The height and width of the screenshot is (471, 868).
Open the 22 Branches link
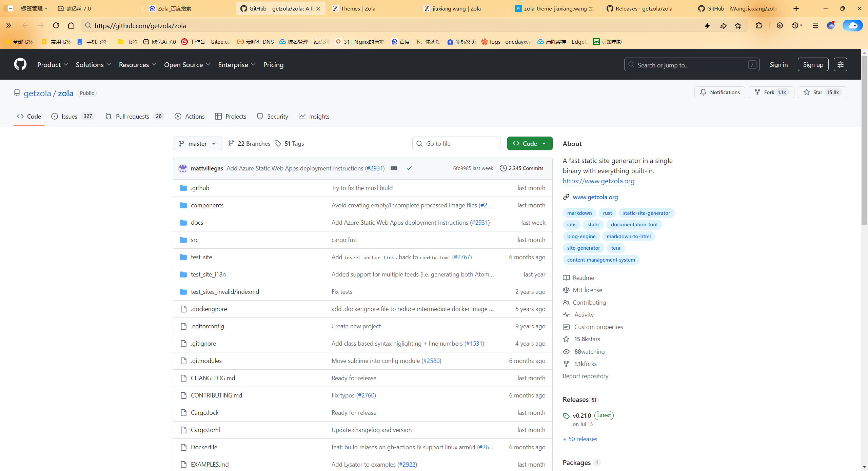[249, 144]
